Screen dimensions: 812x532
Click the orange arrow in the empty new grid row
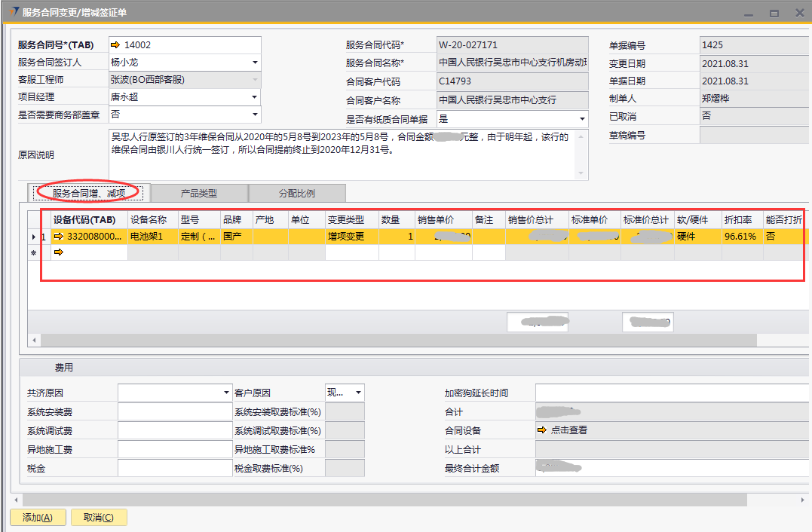(59, 252)
